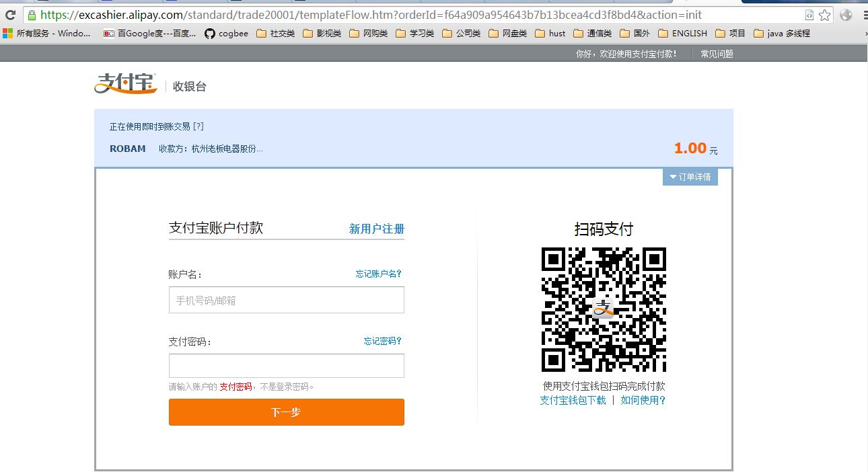Click the 常见问题 link in top bar
868x472 pixels.
pos(717,54)
